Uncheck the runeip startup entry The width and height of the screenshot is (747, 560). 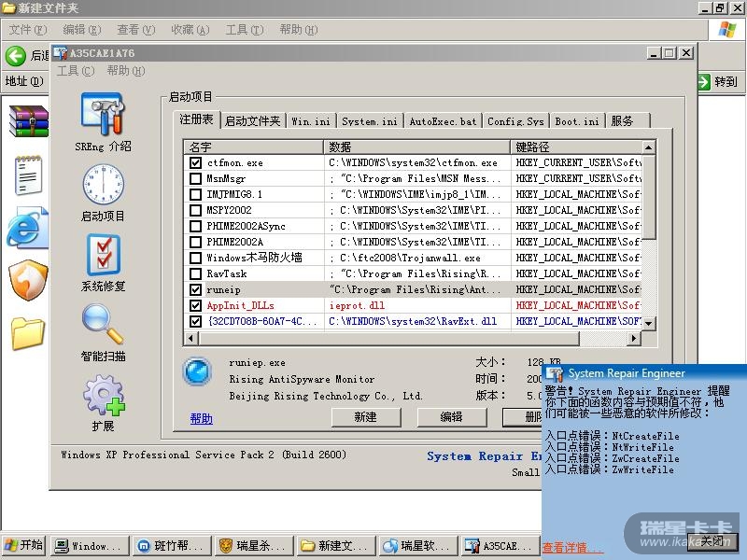[195, 289]
